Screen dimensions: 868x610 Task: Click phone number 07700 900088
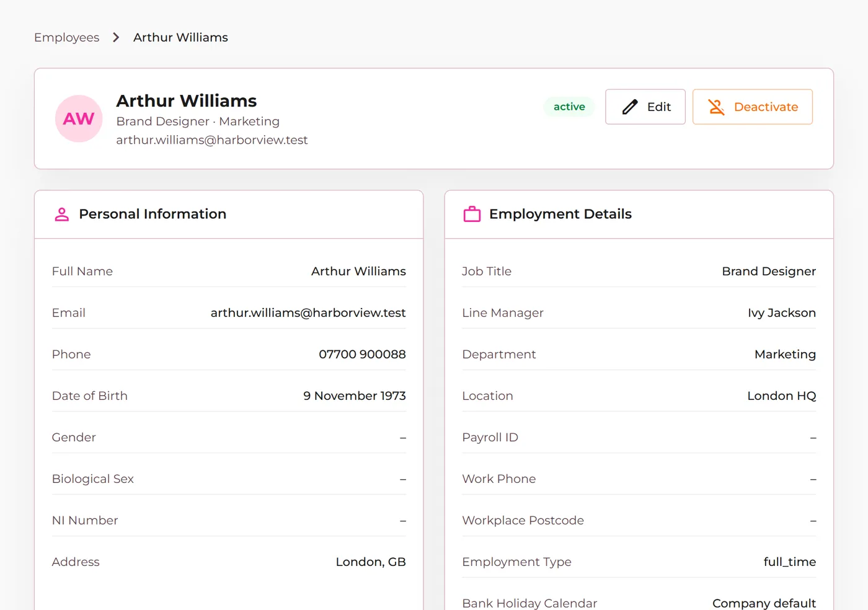[362, 355]
